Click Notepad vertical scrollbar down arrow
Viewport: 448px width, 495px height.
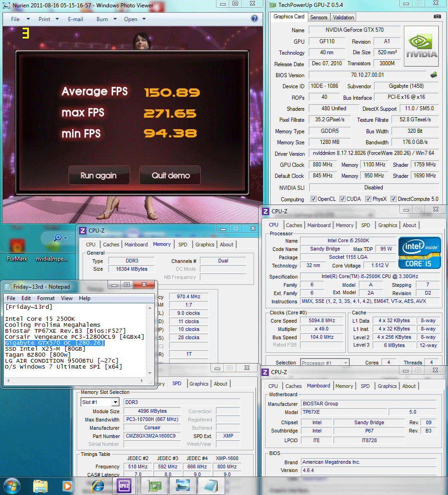click(150, 373)
